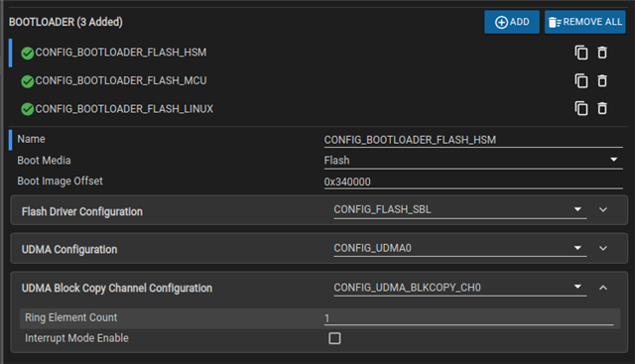Select CONFIG_BOOTLOADER_FLASH_HSM in instance list

(121, 53)
